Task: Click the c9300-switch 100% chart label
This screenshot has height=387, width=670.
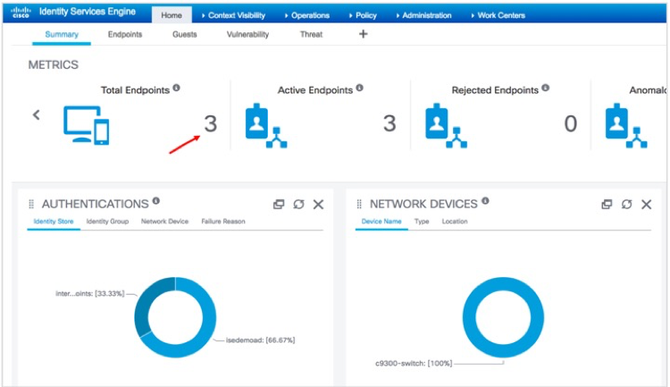Action: coord(414,364)
